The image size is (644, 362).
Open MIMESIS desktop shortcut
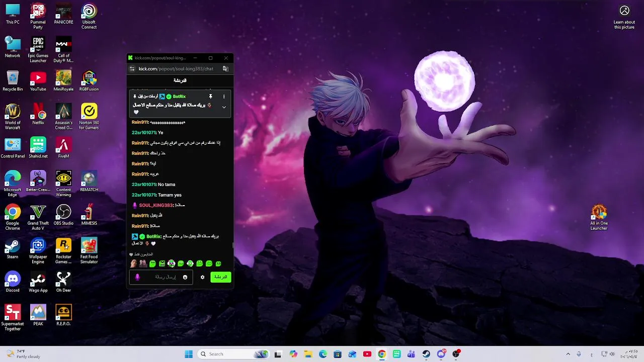pos(89,215)
